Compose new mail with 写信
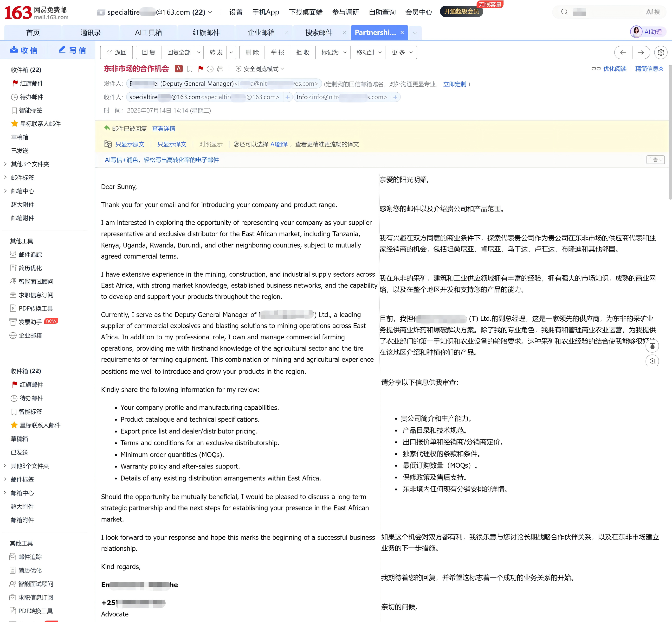The image size is (672, 622). click(x=72, y=50)
